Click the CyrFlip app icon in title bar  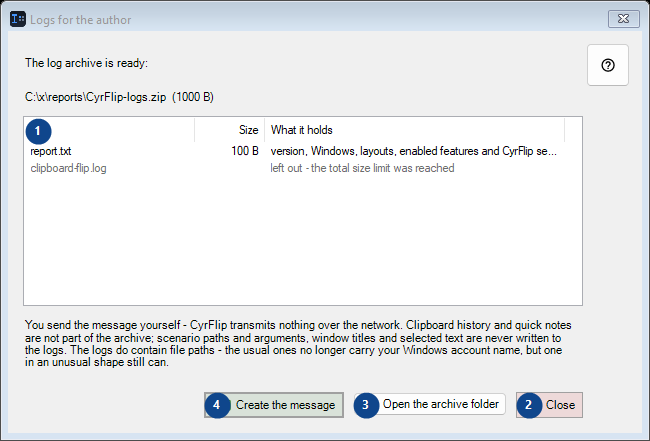pyautogui.click(x=18, y=19)
